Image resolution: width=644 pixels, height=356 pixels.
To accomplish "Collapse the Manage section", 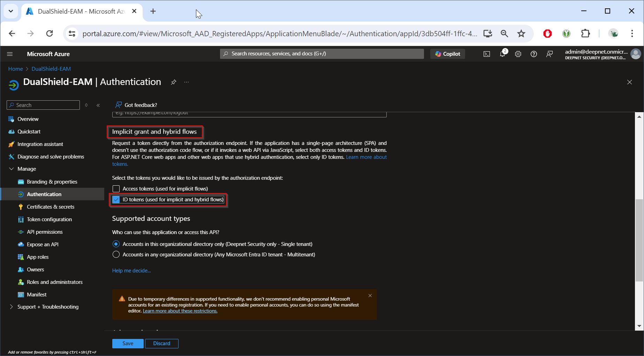I will click(x=12, y=169).
